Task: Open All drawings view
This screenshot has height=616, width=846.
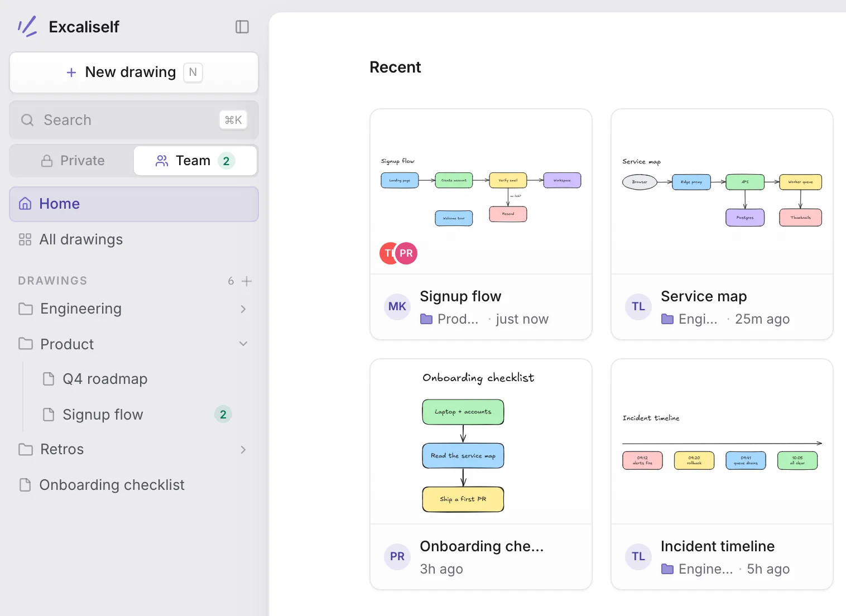Action: tap(134, 240)
